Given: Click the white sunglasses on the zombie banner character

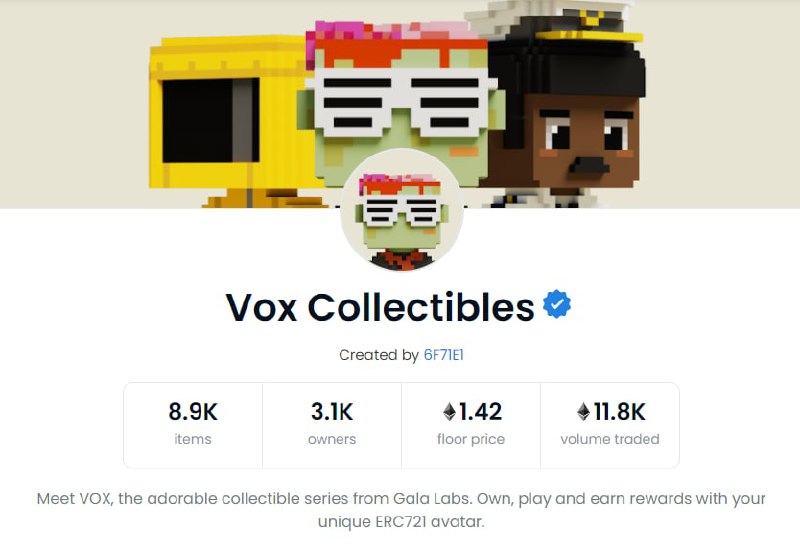Looking at the screenshot, I should [402, 102].
